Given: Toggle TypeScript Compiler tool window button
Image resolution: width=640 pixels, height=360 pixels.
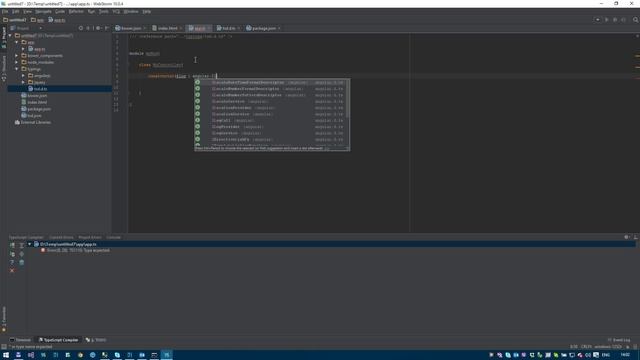Looking at the screenshot, I should click(58, 340).
